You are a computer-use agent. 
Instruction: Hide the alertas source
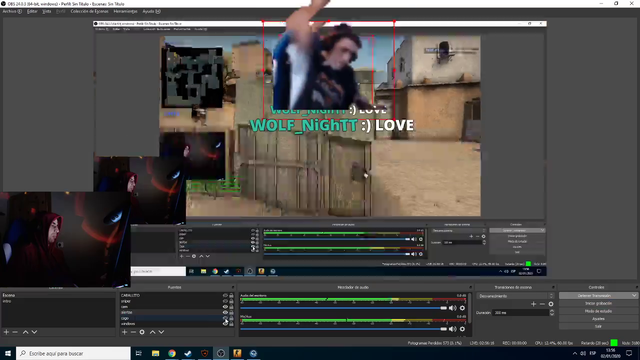pyautogui.click(x=225, y=312)
